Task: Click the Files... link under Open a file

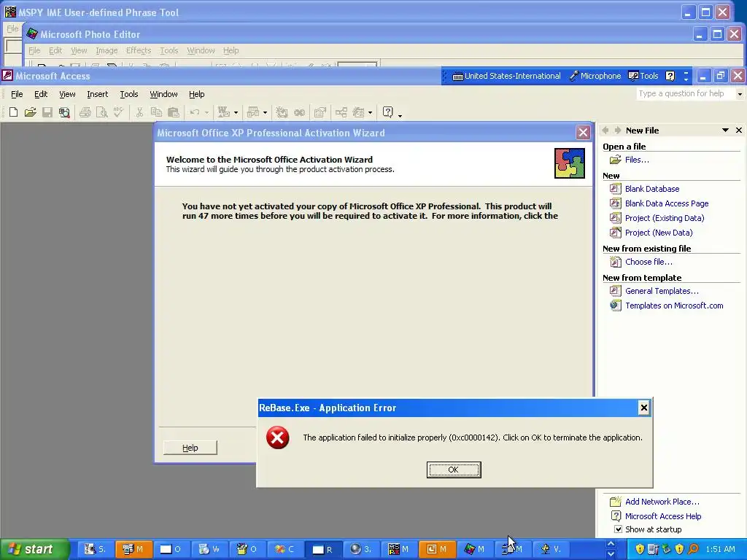Action: tap(637, 160)
